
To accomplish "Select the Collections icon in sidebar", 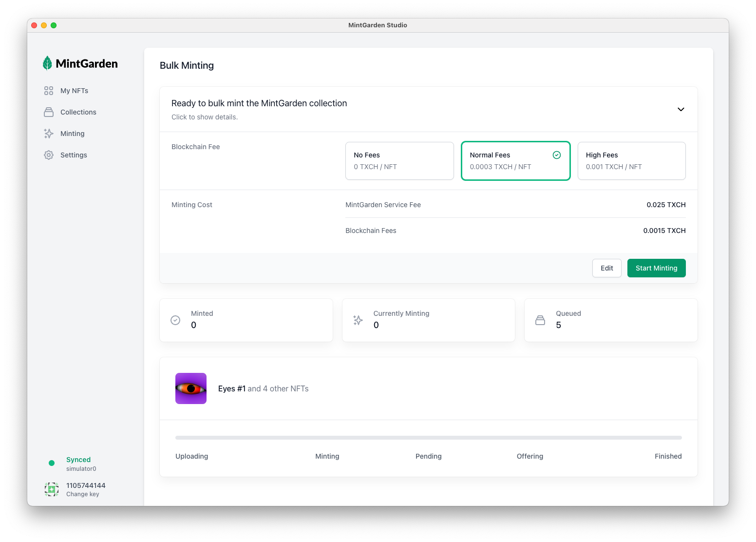I will click(x=49, y=112).
